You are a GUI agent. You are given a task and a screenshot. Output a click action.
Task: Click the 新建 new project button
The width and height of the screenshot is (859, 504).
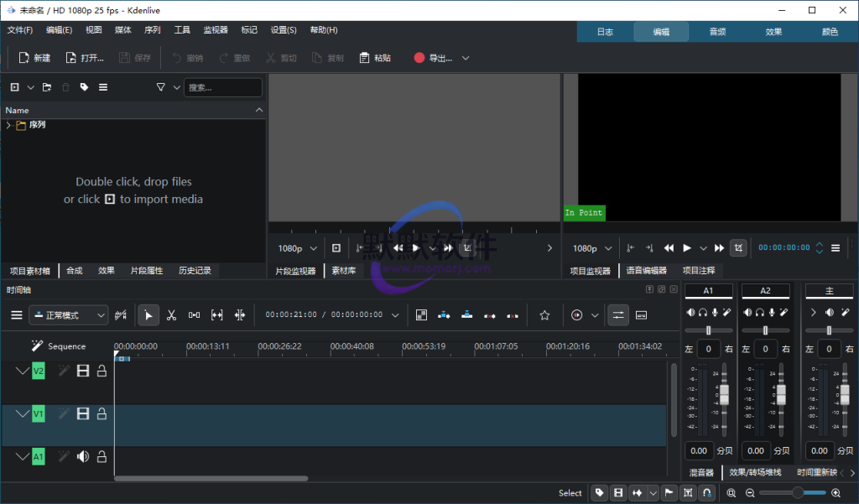(x=34, y=58)
